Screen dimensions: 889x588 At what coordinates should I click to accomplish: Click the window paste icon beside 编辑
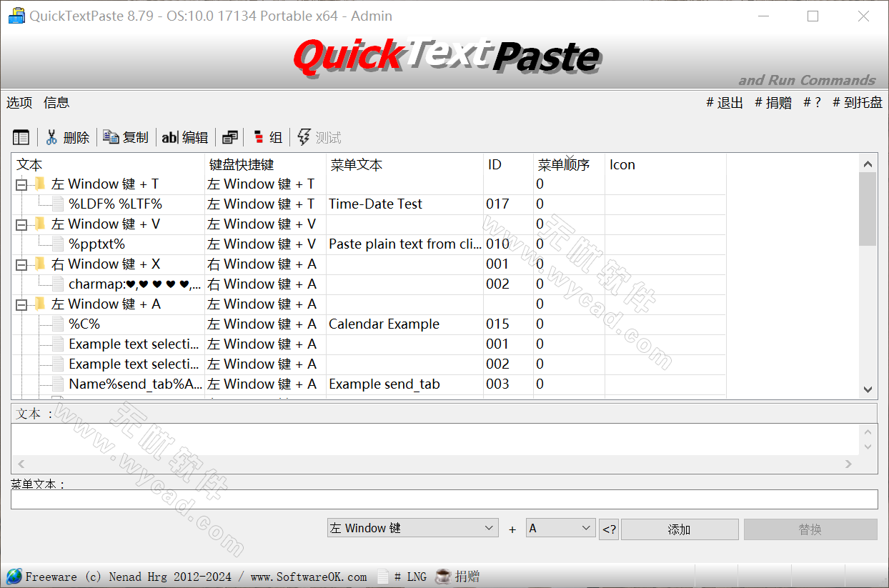coord(229,136)
